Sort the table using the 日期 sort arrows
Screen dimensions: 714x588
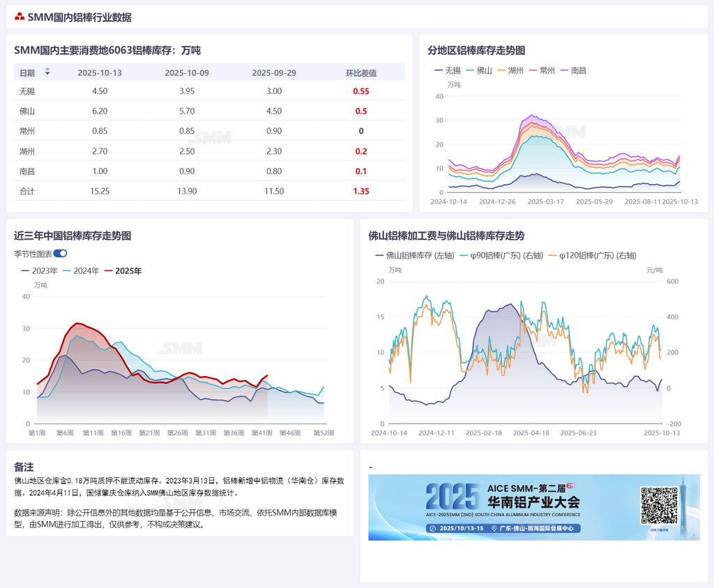coord(47,72)
